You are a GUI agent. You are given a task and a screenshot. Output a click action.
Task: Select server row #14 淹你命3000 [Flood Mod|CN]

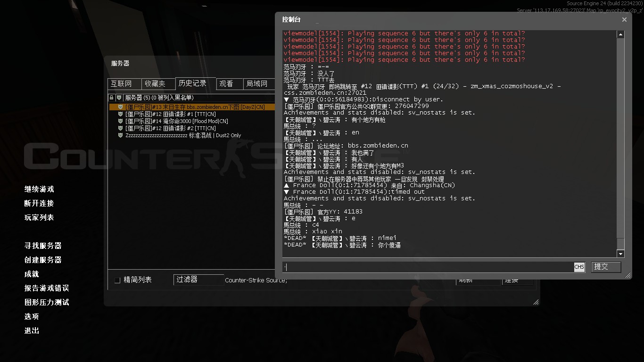click(192, 121)
